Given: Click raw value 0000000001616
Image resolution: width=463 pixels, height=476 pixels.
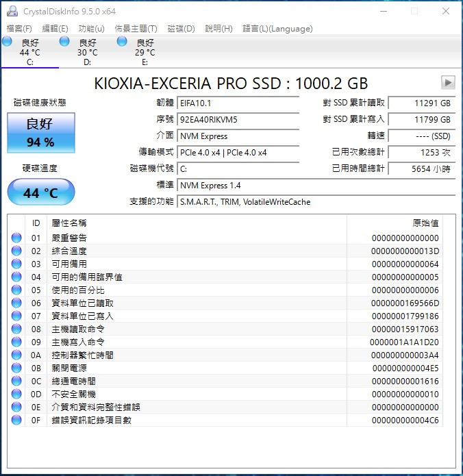Looking at the screenshot, I should [x=405, y=381].
